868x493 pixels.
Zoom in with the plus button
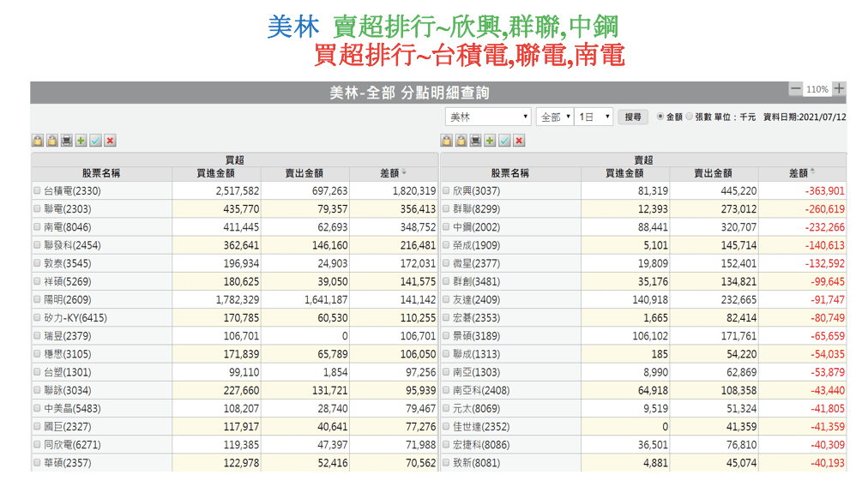click(x=839, y=89)
